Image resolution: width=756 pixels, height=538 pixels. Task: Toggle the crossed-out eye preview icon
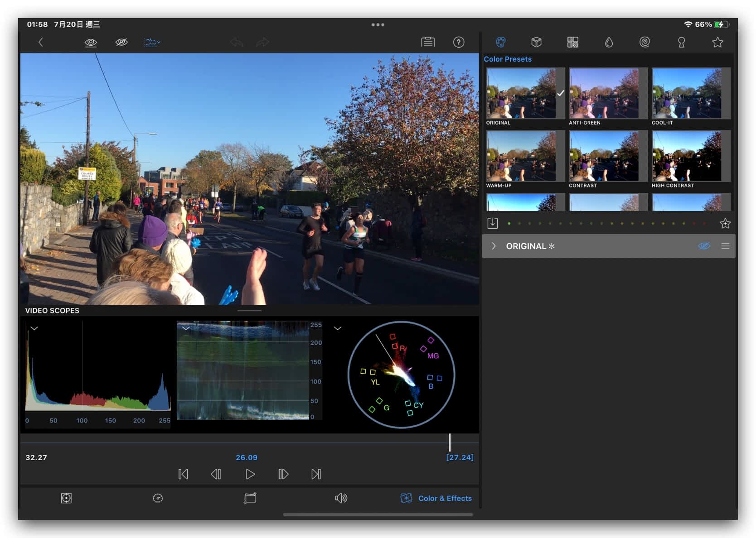coord(121,42)
